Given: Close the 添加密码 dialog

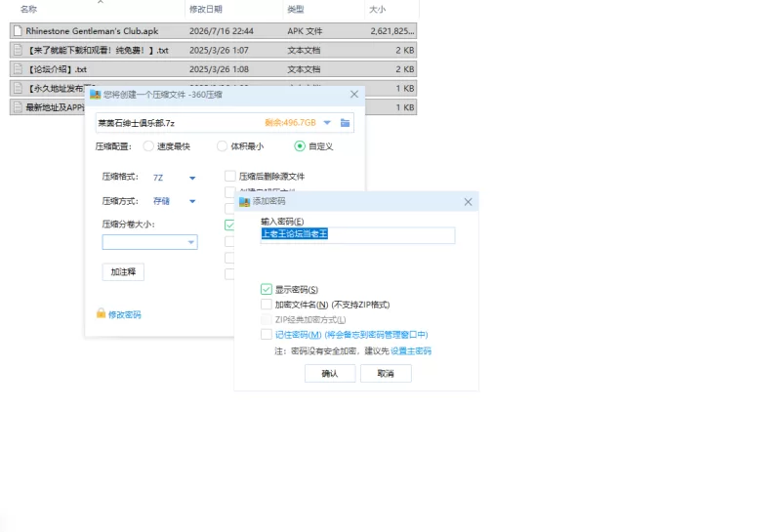Looking at the screenshot, I should [468, 201].
